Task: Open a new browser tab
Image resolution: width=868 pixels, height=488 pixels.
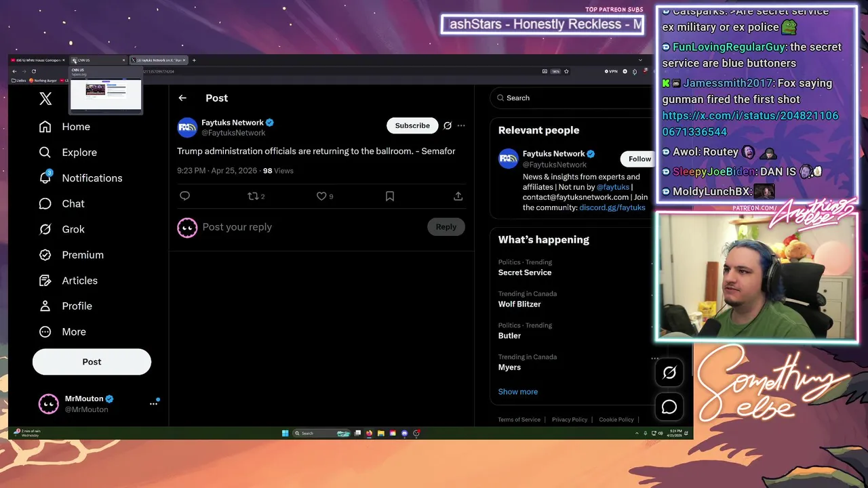Action: [194, 60]
